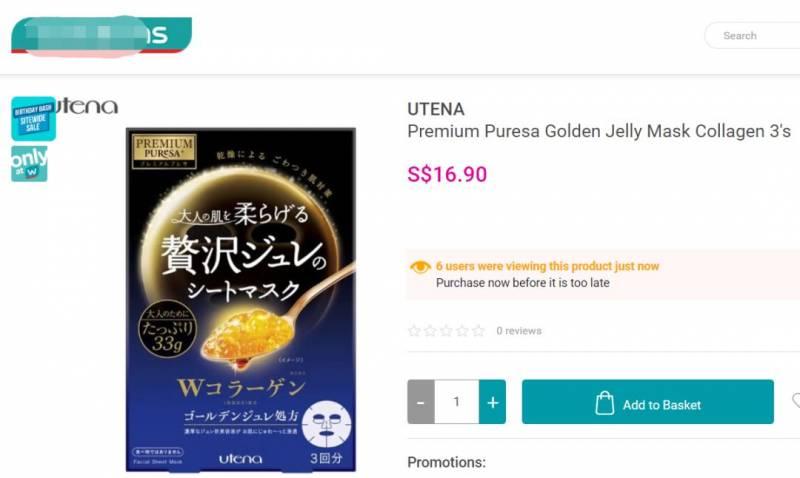Open the UTENA brand name link
Screen dimensions: 800x478
(436, 109)
